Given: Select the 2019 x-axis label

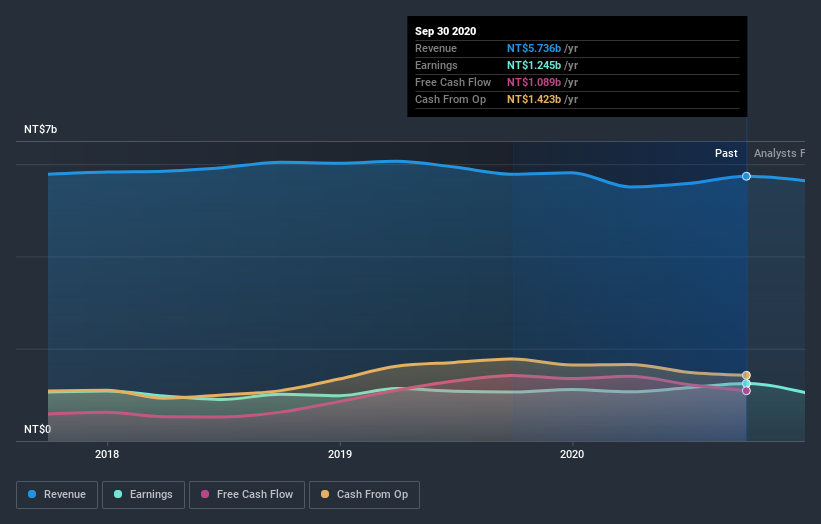Looking at the screenshot, I should (x=340, y=454).
